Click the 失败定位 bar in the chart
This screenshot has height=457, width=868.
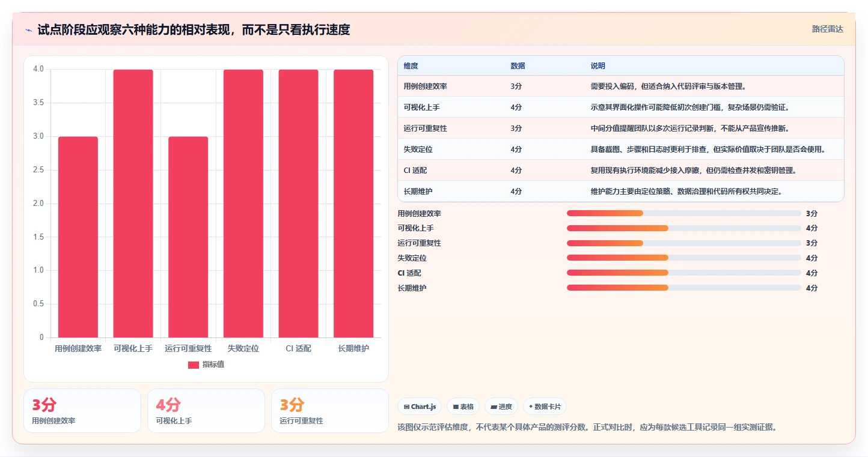[243, 204]
